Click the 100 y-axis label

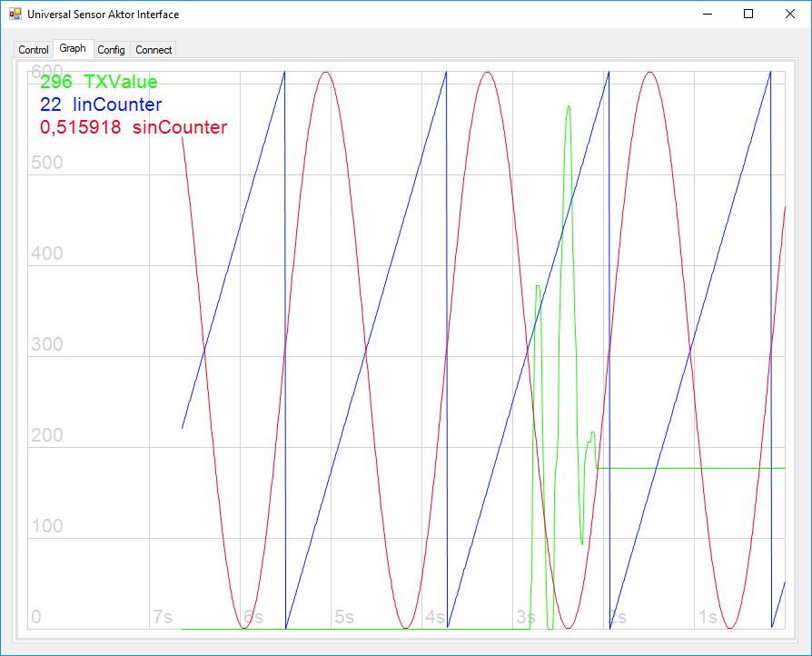47,526
